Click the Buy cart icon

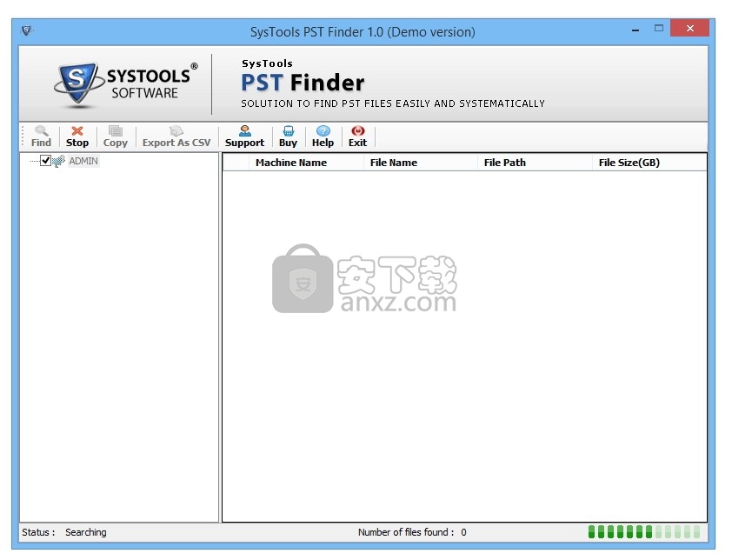coord(288,130)
